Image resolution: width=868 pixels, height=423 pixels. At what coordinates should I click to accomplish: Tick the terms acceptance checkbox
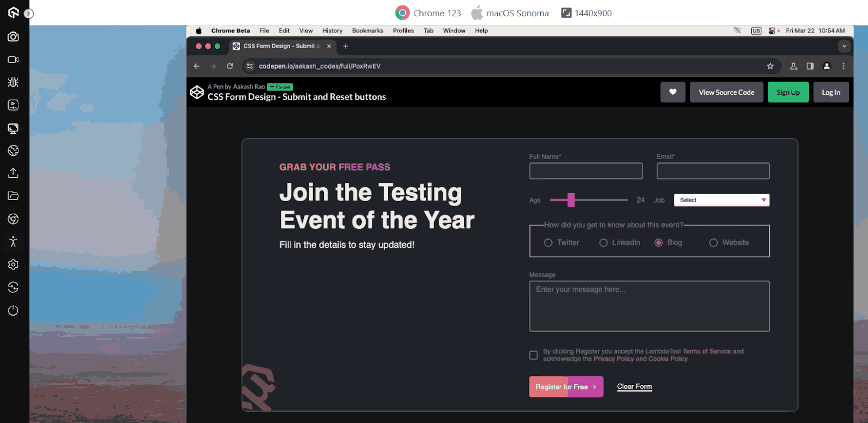533,355
